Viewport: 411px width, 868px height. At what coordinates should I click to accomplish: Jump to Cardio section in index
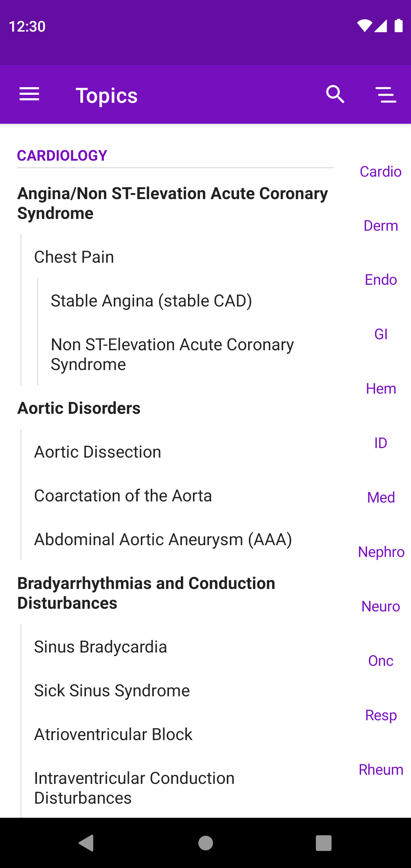(381, 172)
